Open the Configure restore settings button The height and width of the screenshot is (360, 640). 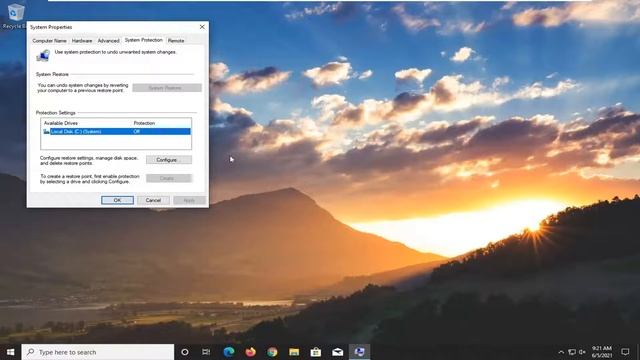[x=169, y=160]
